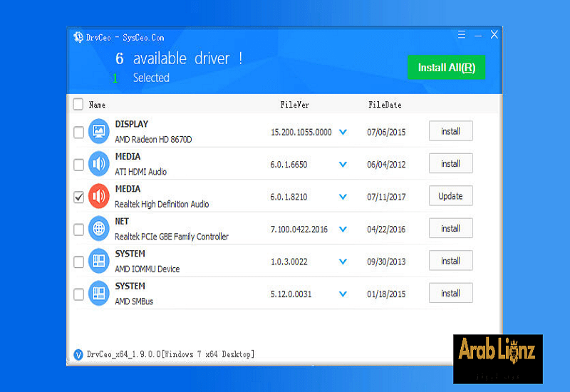Viewport: 570px width, 392px height.
Task: Click the SYSTEM board icon for AMD SMBus
Action: [98, 293]
